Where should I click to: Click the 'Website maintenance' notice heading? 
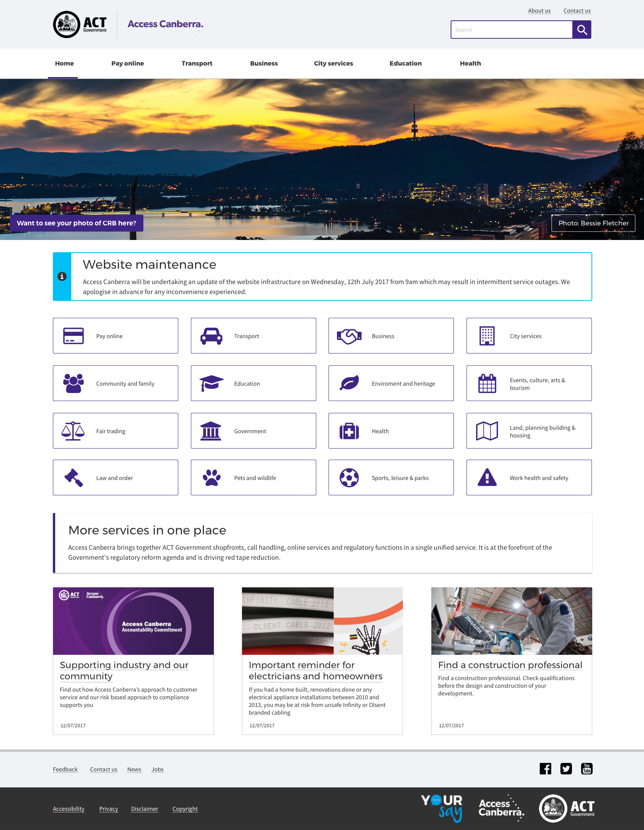(149, 265)
